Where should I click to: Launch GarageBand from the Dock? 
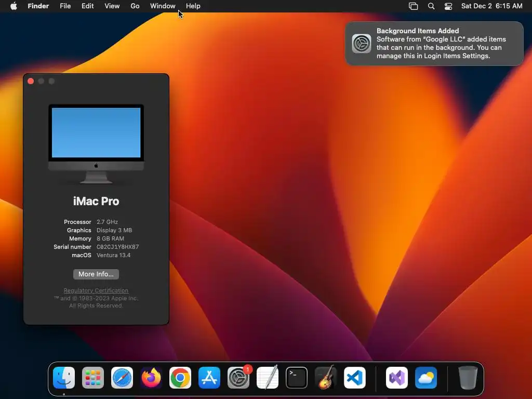tap(326, 378)
